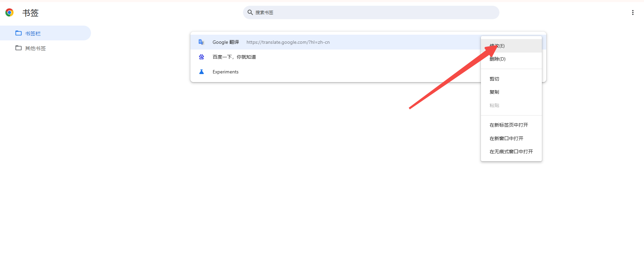Click the Experiments flask icon
The width and height of the screenshot is (644, 262).
(x=202, y=72)
